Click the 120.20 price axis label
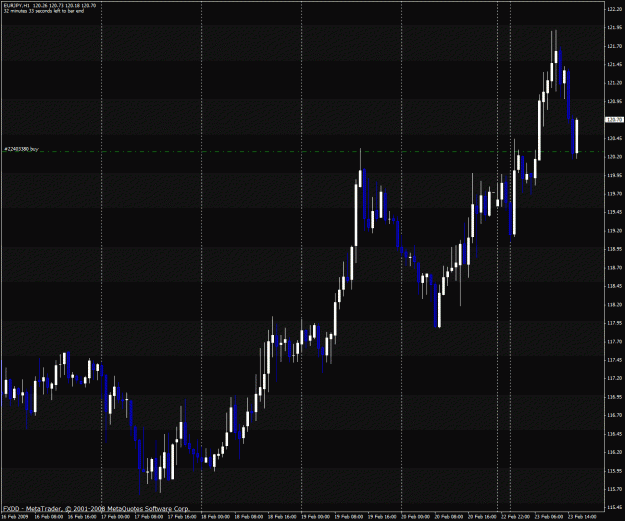The height and width of the screenshot is (521, 625). pyautogui.click(x=614, y=157)
